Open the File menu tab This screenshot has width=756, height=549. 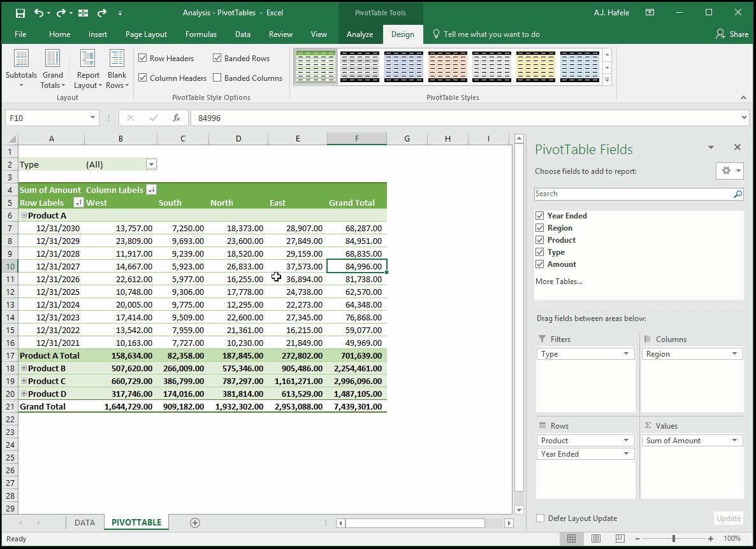pos(20,34)
